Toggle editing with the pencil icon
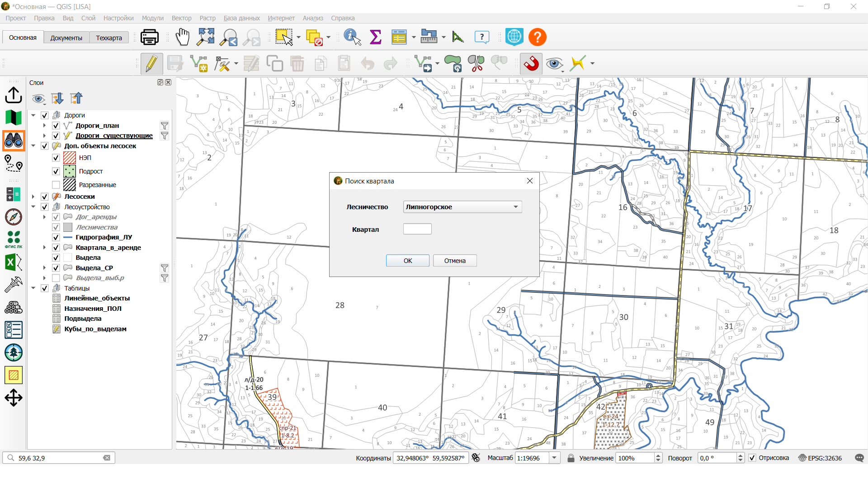868x488 pixels. click(x=151, y=64)
